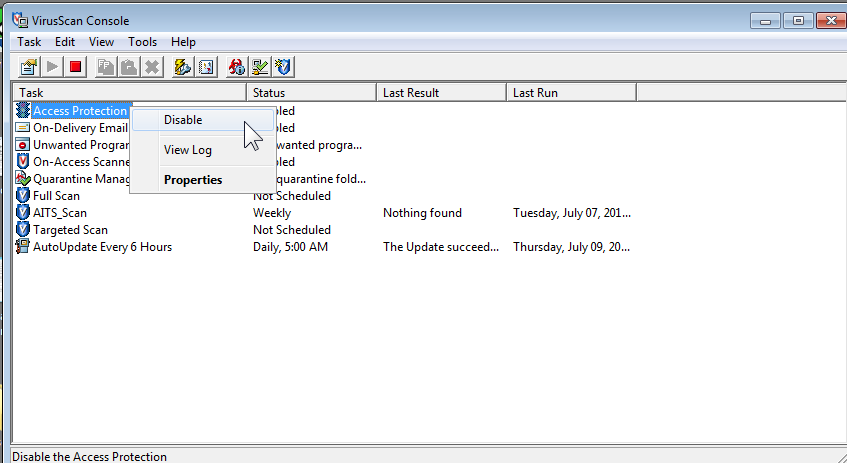This screenshot has width=847, height=463.
Task: Select AutoUpdate Every 6 Hours task
Action: click(103, 247)
